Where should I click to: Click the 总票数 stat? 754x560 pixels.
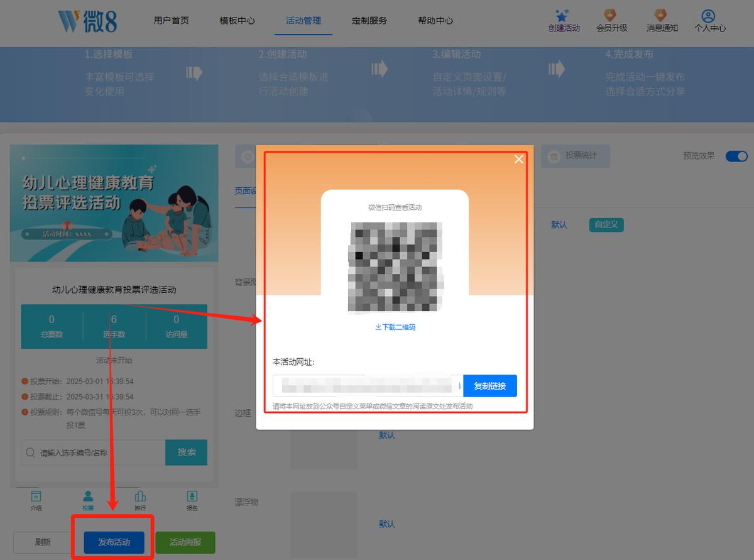[52, 327]
